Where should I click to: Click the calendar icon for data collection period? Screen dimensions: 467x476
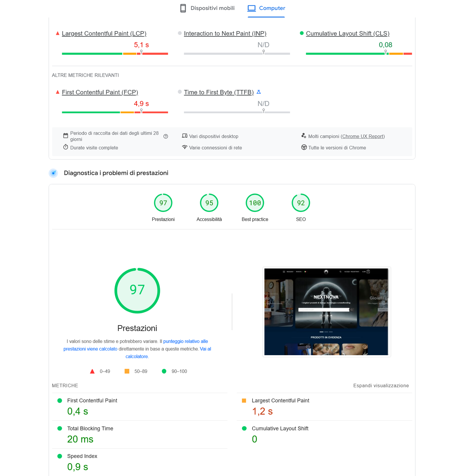tap(66, 136)
